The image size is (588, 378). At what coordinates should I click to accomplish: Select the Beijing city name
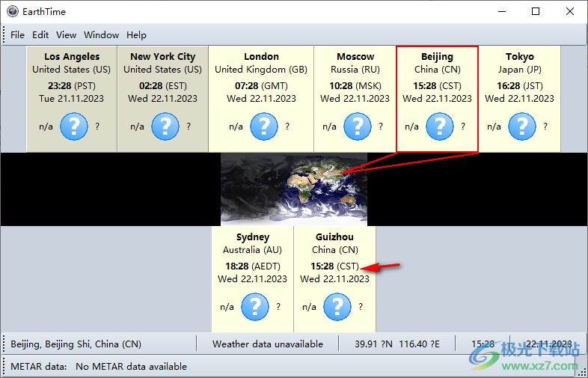click(x=437, y=57)
